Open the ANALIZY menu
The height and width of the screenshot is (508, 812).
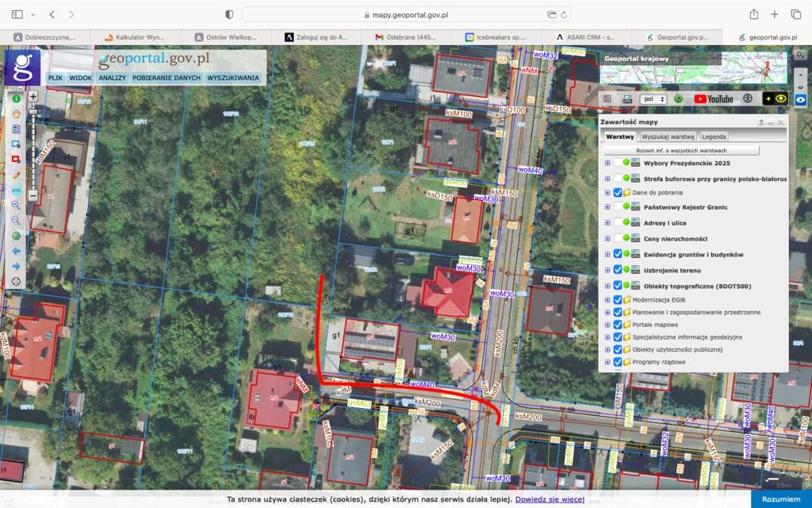(x=113, y=78)
